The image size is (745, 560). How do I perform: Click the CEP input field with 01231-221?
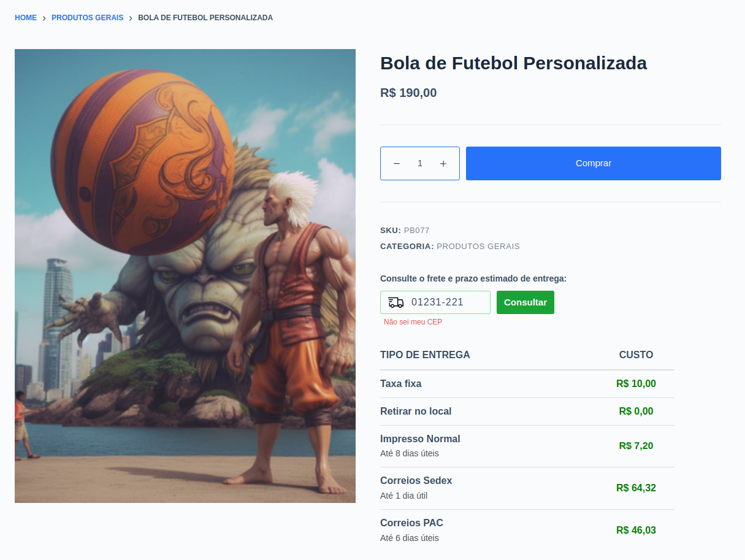[x=435, y=302]
